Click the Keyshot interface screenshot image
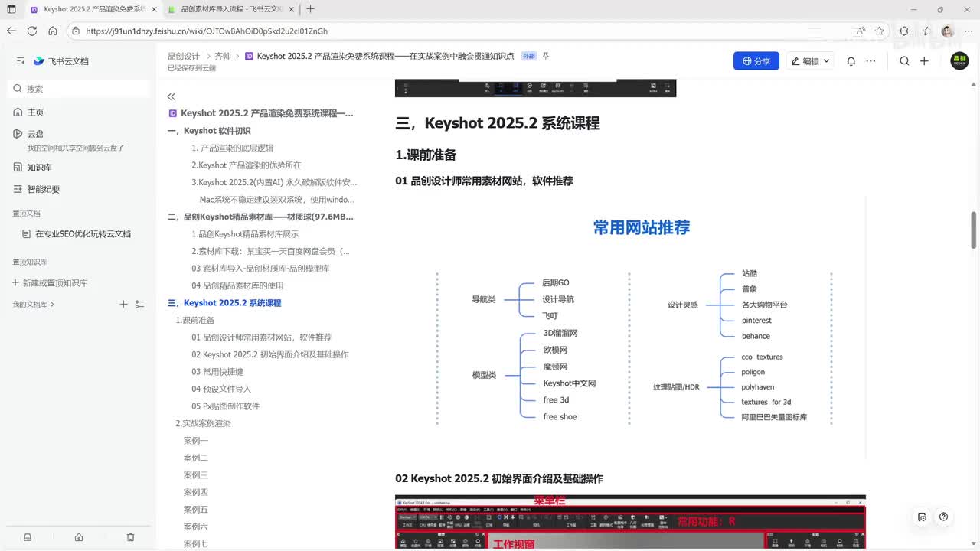 tap(630, 522)
